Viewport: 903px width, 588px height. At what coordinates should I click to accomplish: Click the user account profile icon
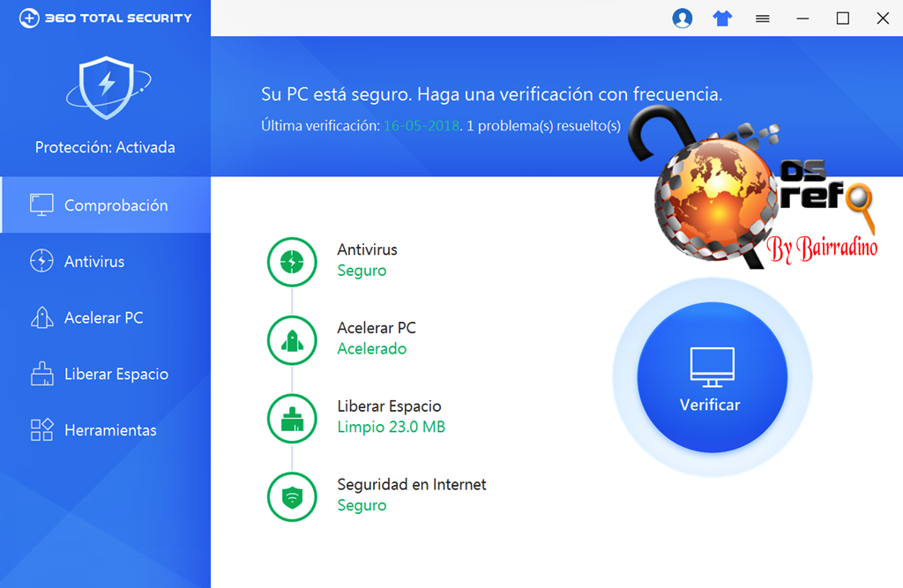(x=682, y=19)
